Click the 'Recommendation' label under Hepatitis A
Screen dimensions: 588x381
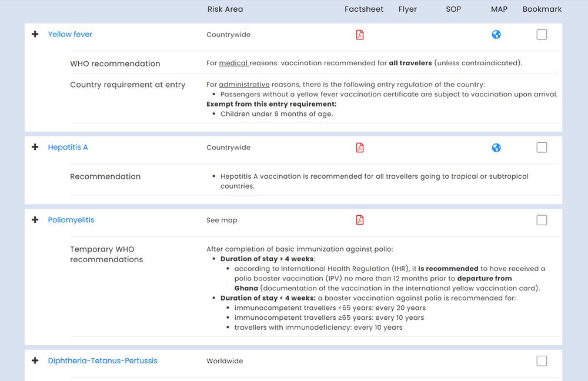pos(105,176)
